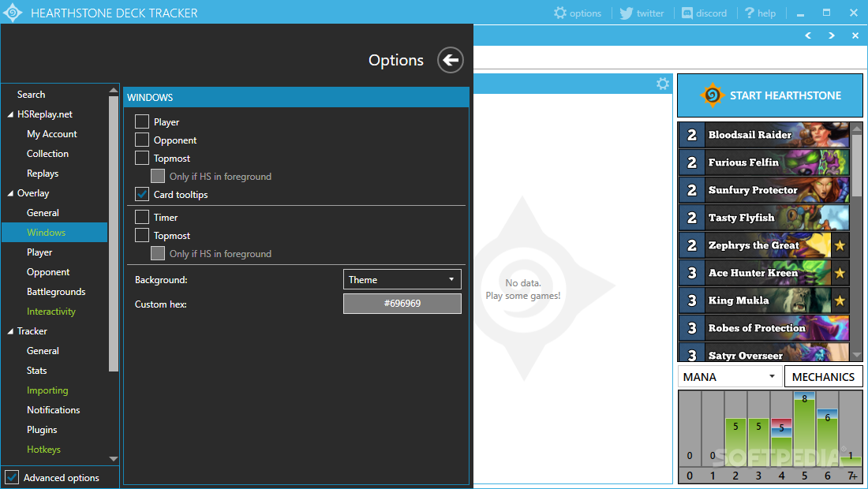Viewport: 868px width, 489px height.
Task: Open Notifications settings
Action: [x=53, y=410]
